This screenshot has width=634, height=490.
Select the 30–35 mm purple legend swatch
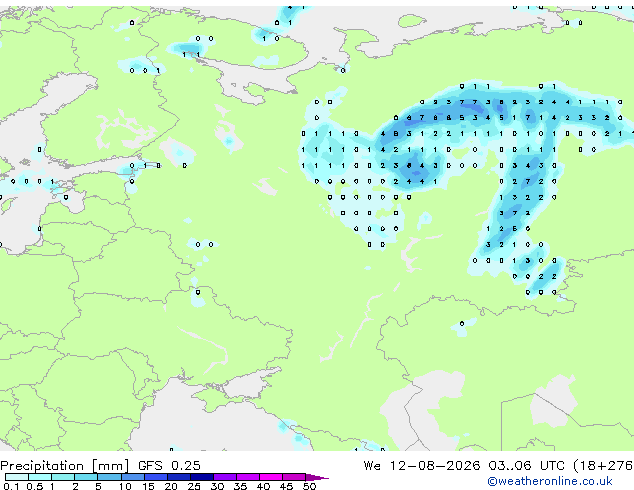(225, 477)
